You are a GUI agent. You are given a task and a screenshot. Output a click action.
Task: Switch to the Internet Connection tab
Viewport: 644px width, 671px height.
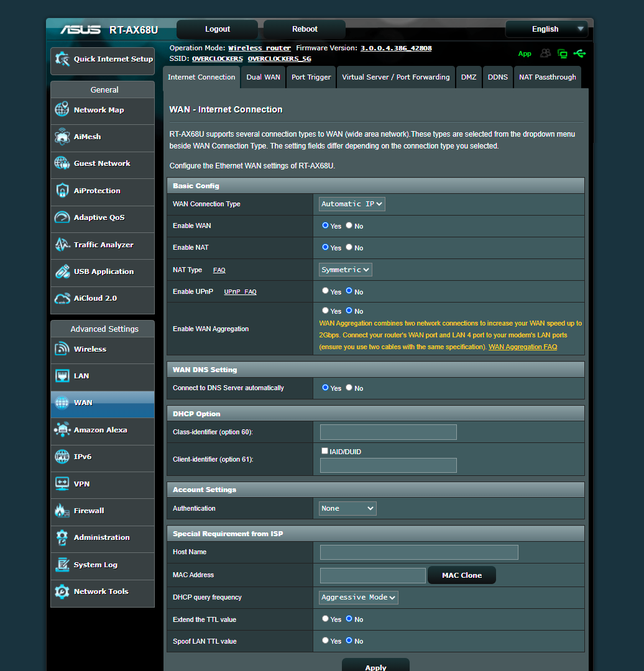pos(201,78)
